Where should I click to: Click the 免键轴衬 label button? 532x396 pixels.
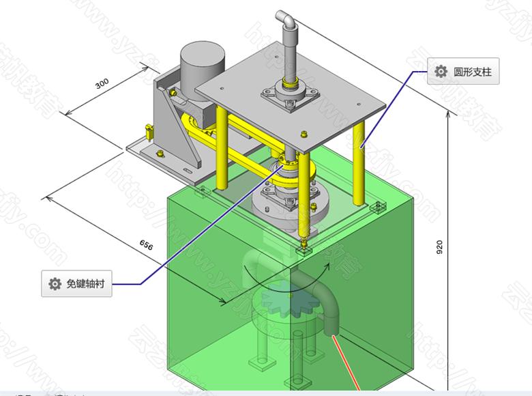coord(76,283)
